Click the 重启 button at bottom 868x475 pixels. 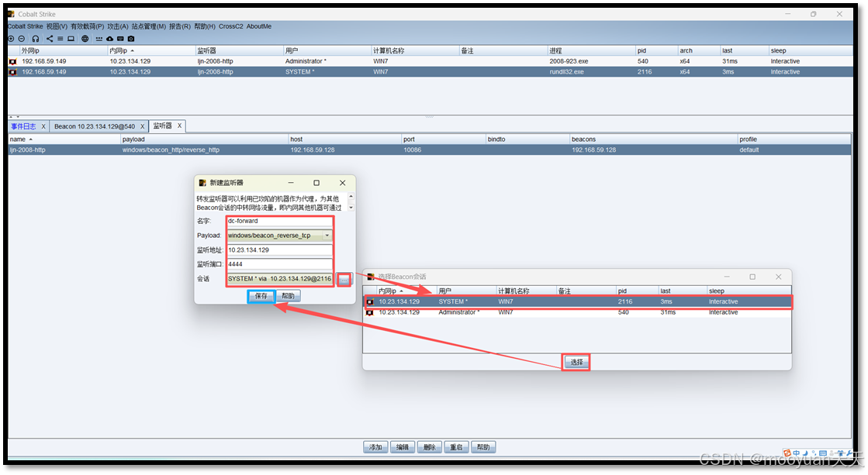pyautogui.click(x=456, y=447)
